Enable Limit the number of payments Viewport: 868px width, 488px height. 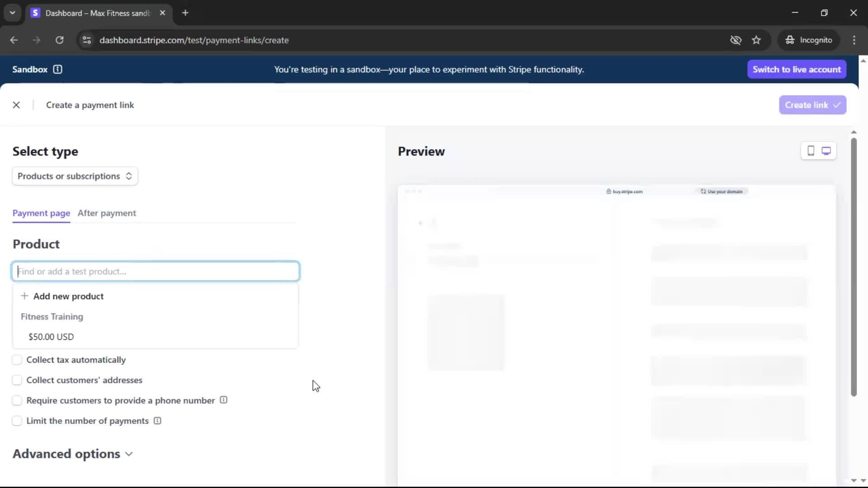(17, 421)
